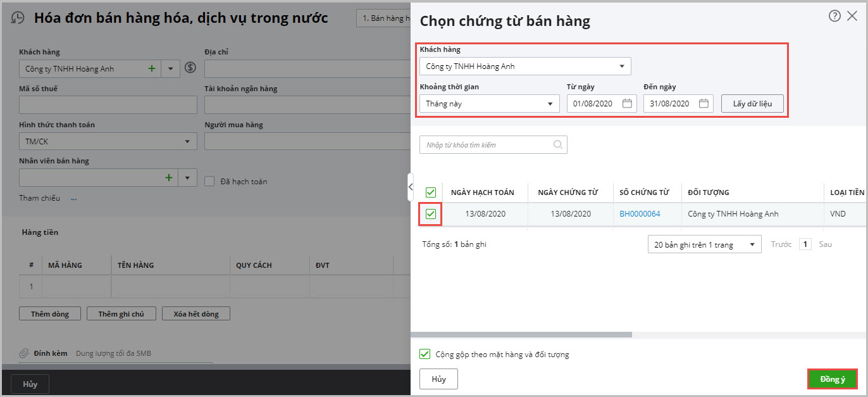Open the To date calendar picker
Viewport: 868px width, 397px height.
pos(704,104)
